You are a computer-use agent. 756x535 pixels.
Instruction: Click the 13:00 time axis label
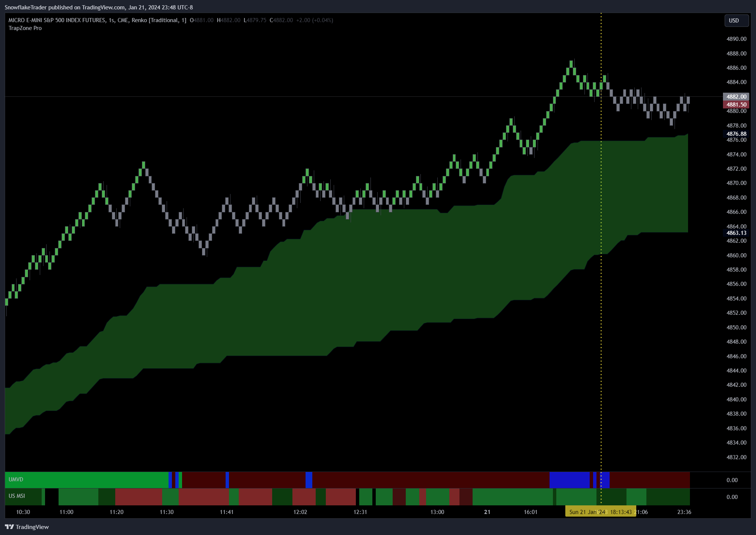[437, 512]
